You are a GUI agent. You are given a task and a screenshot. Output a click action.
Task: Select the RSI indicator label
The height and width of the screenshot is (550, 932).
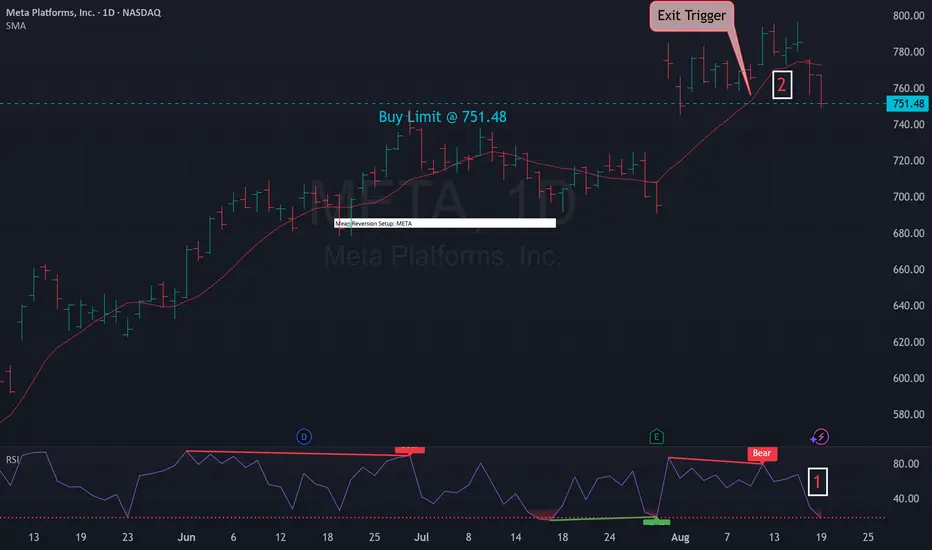click(x=12, y=460)
